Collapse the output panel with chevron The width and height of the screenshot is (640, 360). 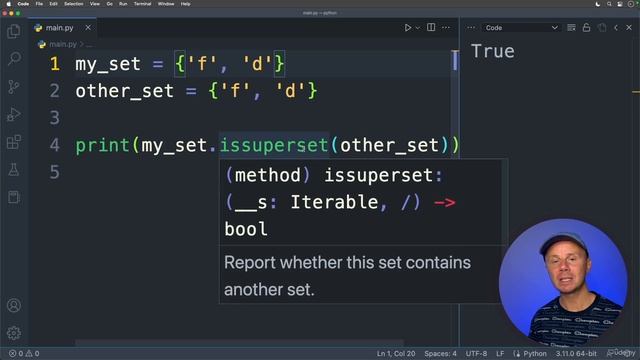(616, 28)
